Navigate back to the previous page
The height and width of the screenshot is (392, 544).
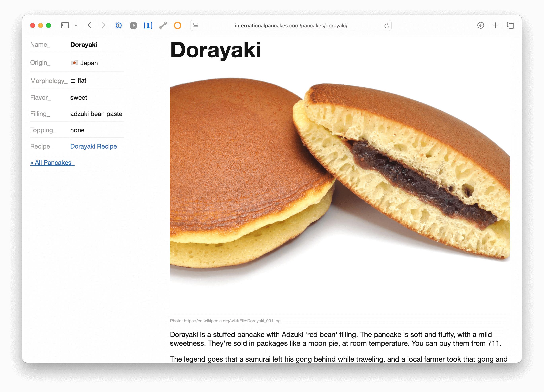pyautogui.click(x=89, y=25)
